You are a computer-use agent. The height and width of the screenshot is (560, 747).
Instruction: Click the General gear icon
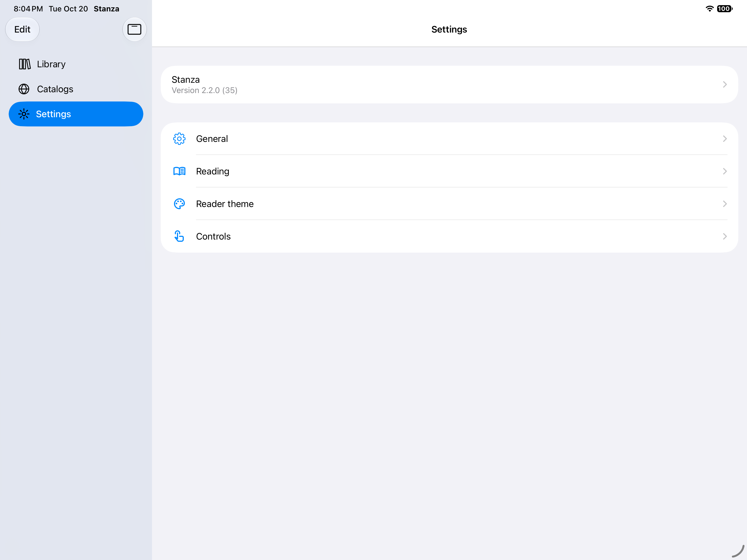pyautogui.click(x=179, y=139)
